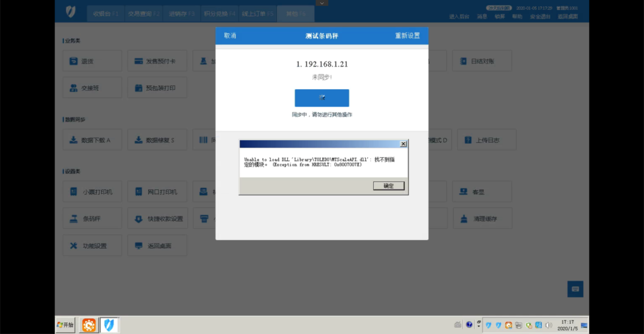Click the 数据修复 S repair tile
The image size is (644, 334).
click(x=157, y=140)
